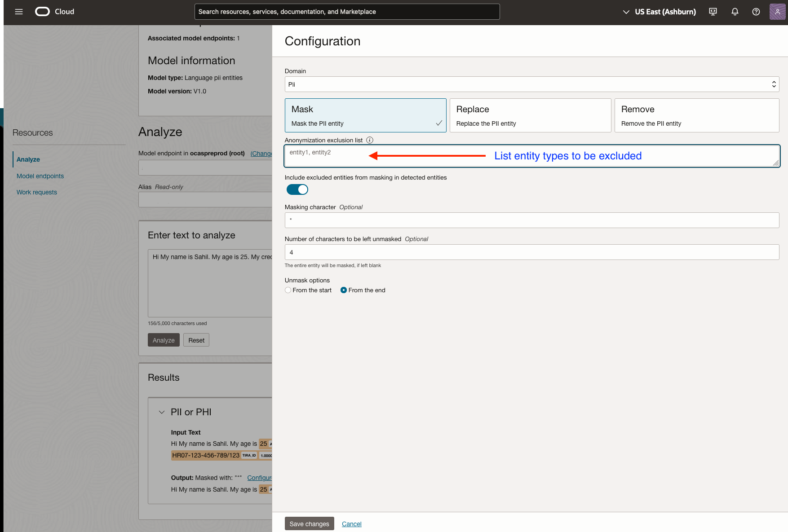Viewport: 788px width, 532px height.
Task: Open the Cloud Shell developer tools icon
Action: click(x=713, y=12)
